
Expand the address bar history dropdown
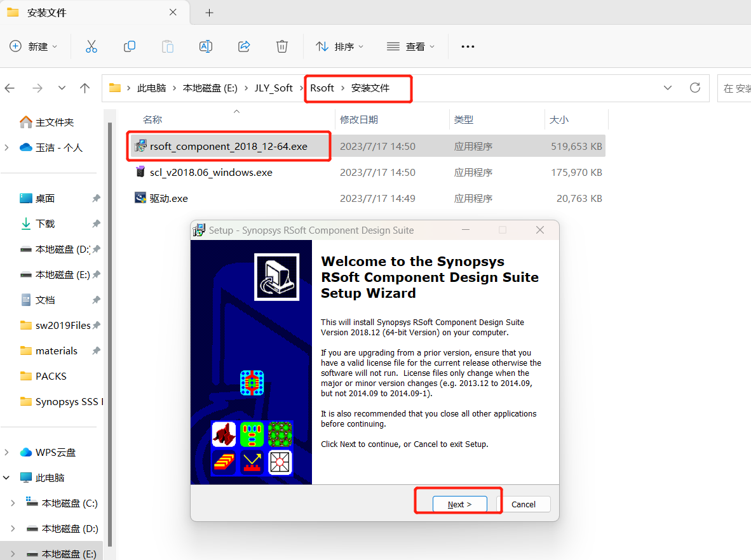tap(668, 88)
